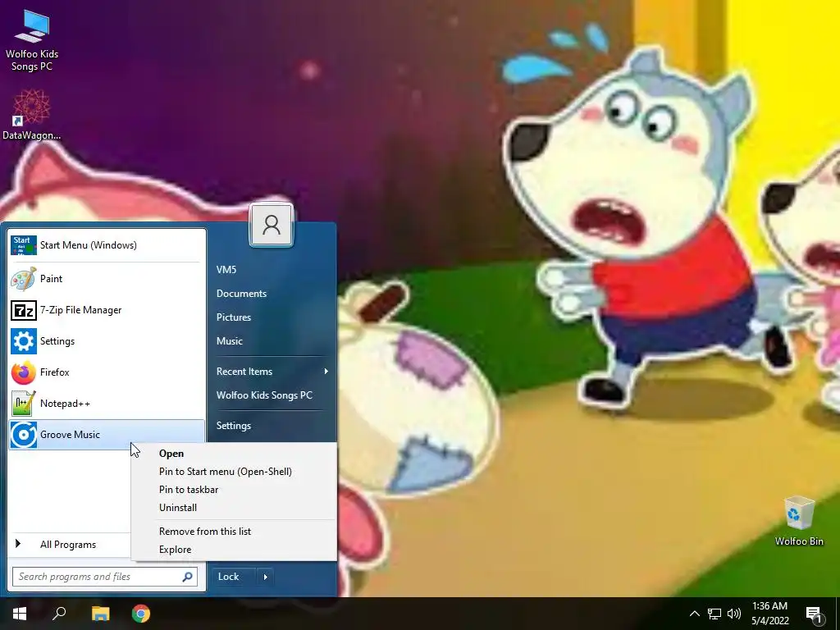Launch Paint from the start menu
Viewport: 840px width, 630px height.
(x=106, y=279)
